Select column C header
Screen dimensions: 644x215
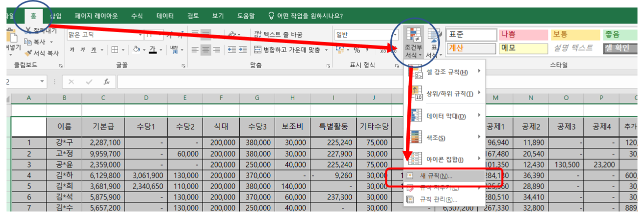pos(103,98)
